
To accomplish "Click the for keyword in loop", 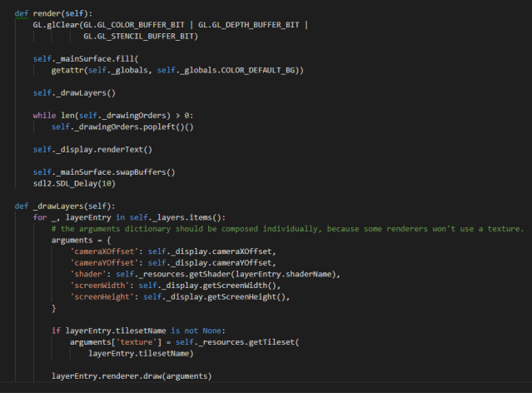I will pos(39,216).
